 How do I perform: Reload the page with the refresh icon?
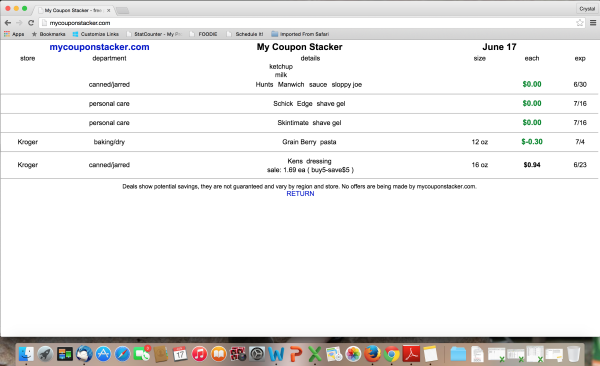31,23
